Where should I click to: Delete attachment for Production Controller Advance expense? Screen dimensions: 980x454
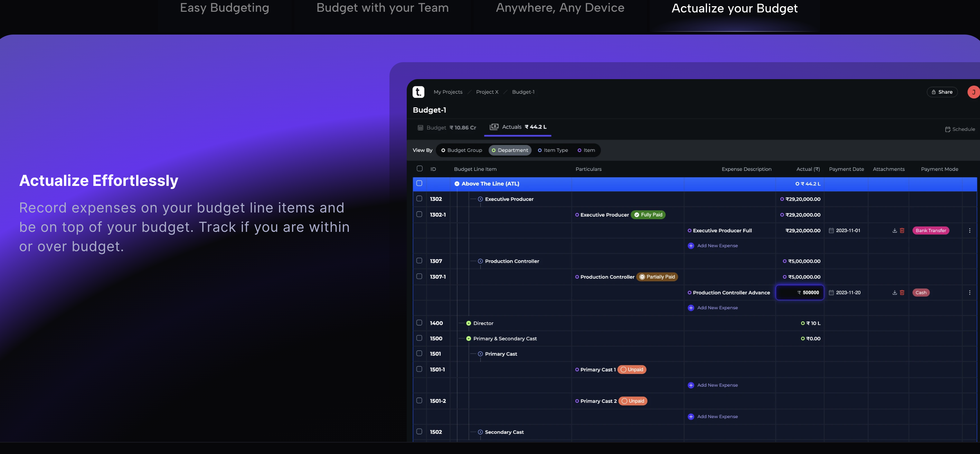coord(902,292)
